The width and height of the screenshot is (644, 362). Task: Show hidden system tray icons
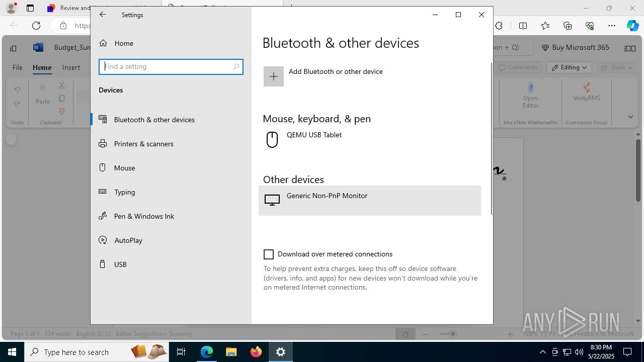click(542, 352)
